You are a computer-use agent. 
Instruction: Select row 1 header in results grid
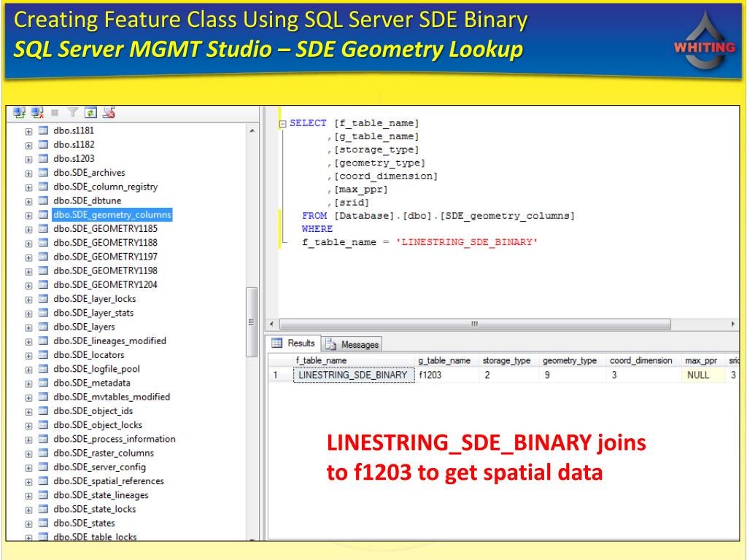point(281,376)
